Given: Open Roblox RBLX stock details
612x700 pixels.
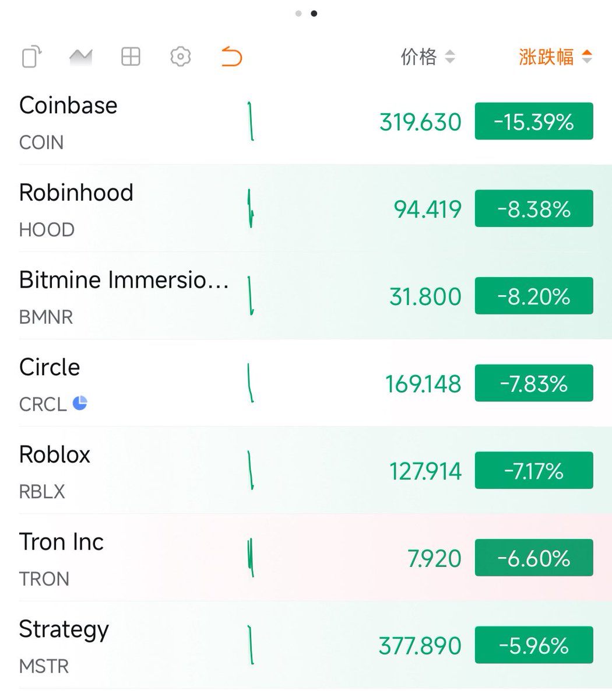Looking at the screenshot, I should (x=306, y=470).
